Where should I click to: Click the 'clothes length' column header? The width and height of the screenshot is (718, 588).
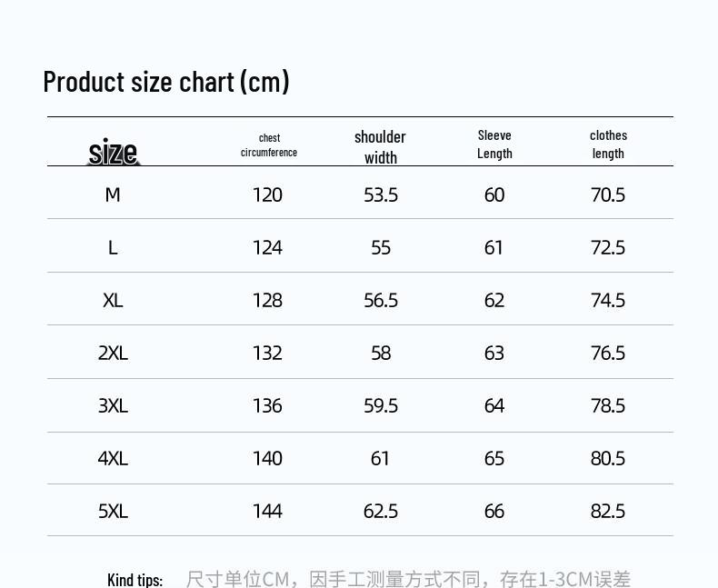(x=608, y=145)
